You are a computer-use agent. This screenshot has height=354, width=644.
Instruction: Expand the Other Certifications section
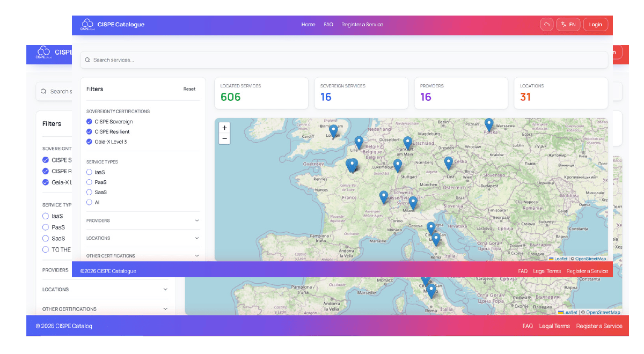(142, 256)
